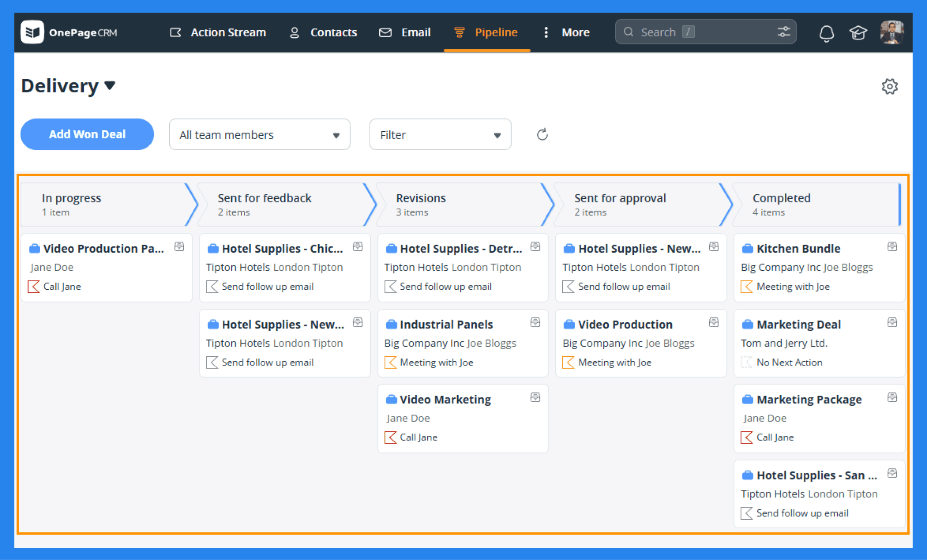Select the Completed stage header
Screen dimensions: 927x560
click(x=817, y=205)
